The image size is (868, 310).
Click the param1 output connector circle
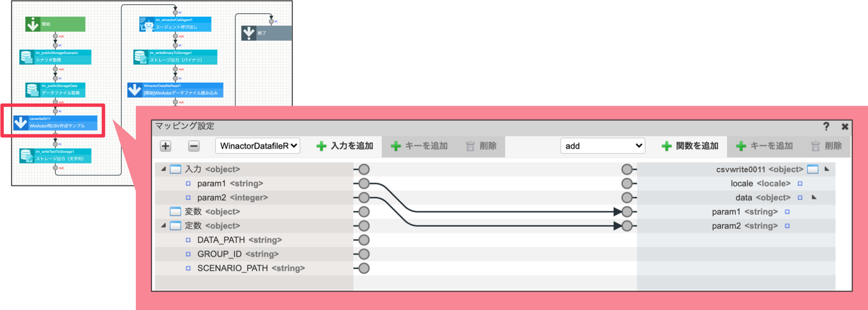[364, 183]
